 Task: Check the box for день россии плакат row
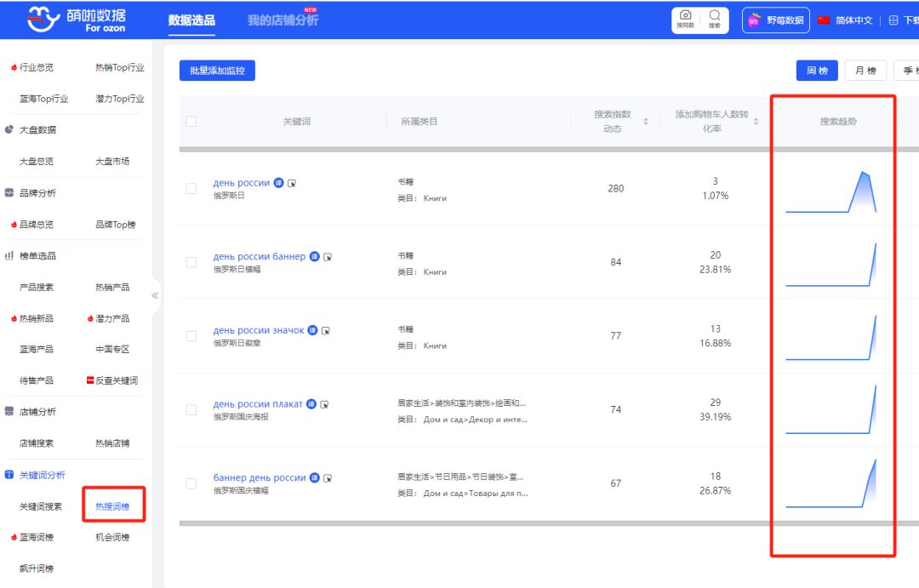click(x=191, y=409)
